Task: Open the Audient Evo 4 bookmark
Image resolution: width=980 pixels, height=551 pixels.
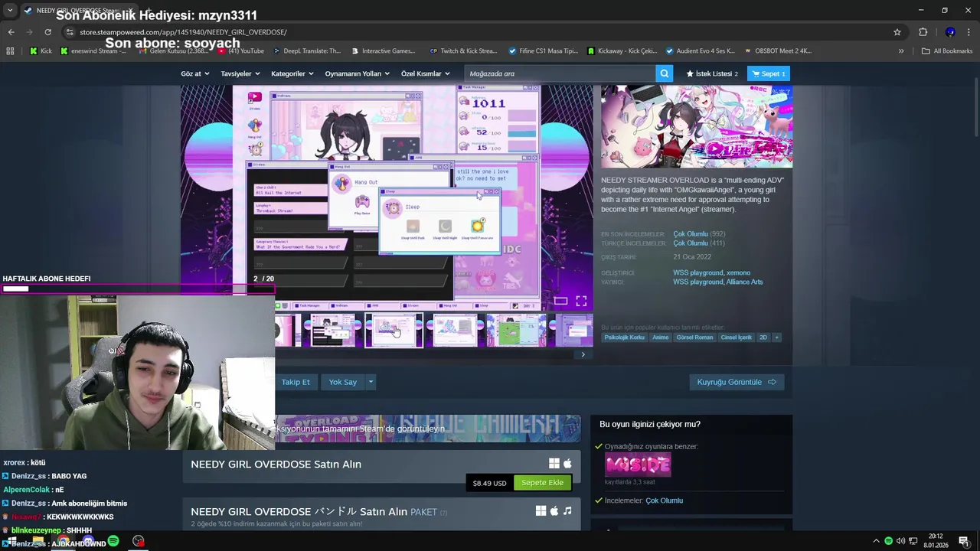Action: point(700,51)
